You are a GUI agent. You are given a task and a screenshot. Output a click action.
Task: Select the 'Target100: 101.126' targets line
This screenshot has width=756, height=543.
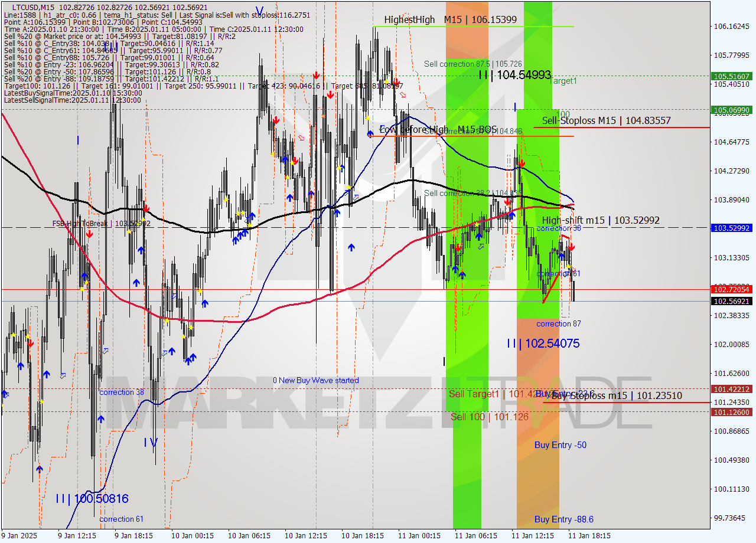click(204, 86)
